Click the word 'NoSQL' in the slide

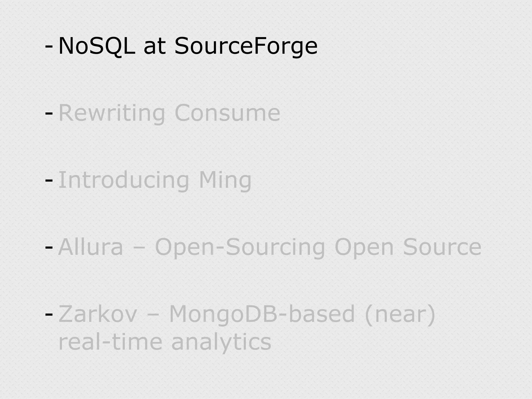click(x=97, y=46)
